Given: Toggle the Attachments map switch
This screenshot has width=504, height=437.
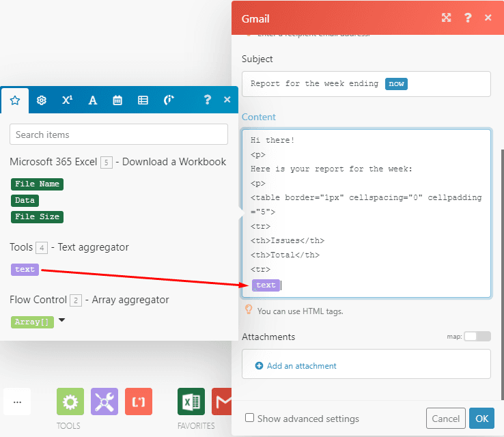Looking at the screenshot, I should 477,337.
